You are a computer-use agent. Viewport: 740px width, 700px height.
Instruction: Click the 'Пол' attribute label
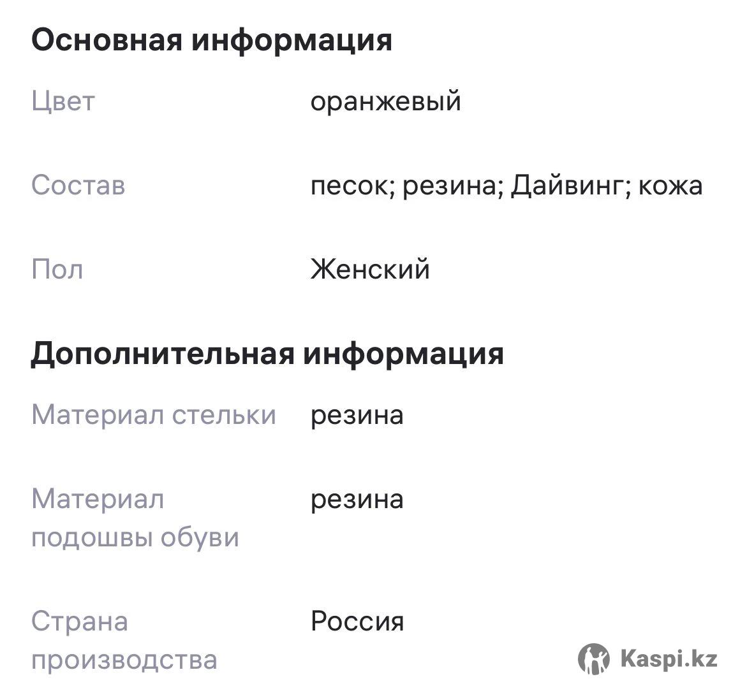pyautogui.click(x=57, y=270)
